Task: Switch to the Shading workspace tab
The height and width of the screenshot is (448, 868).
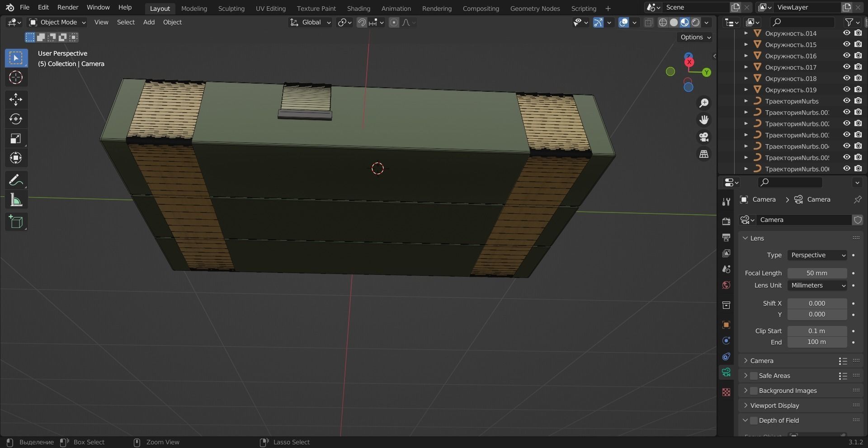Action: [x=359, y=8]
